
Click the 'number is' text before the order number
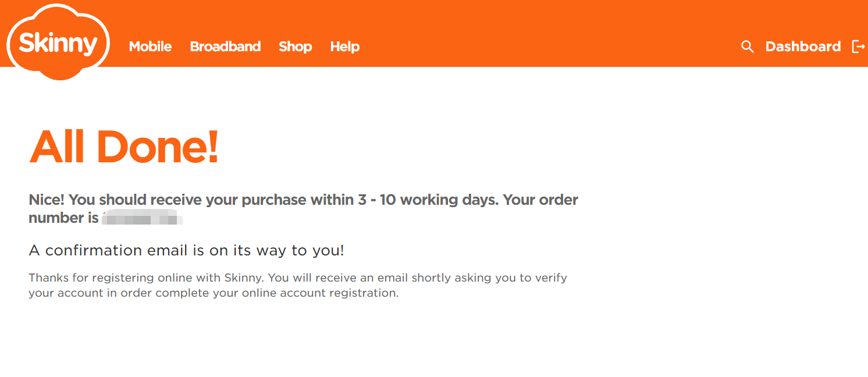63,218
